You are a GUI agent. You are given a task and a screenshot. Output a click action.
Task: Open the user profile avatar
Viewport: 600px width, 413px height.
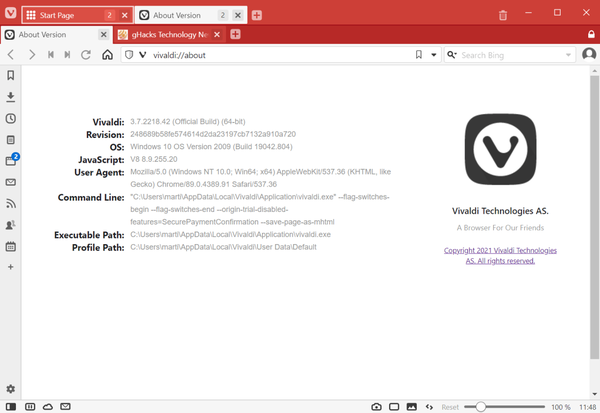[x=589, y=54]
